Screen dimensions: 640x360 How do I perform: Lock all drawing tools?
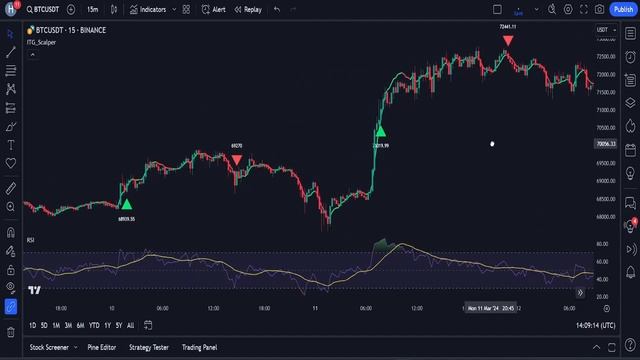point(11,270)
